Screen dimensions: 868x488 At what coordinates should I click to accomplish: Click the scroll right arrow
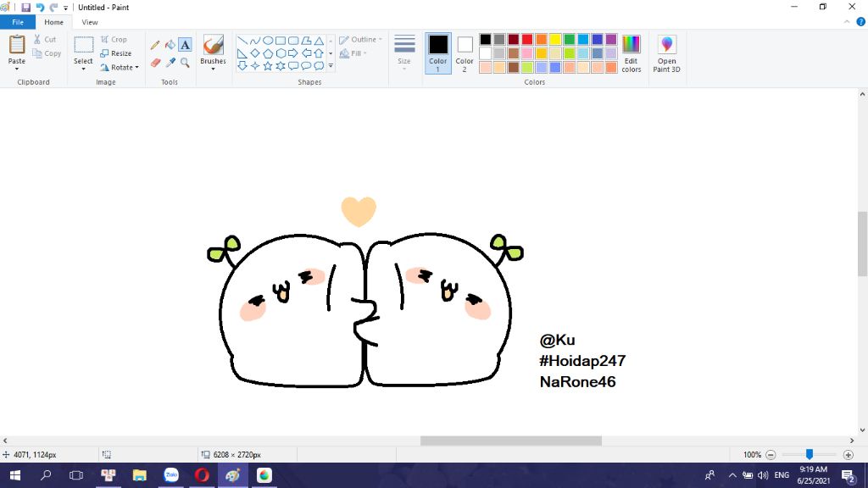(851, 441)
